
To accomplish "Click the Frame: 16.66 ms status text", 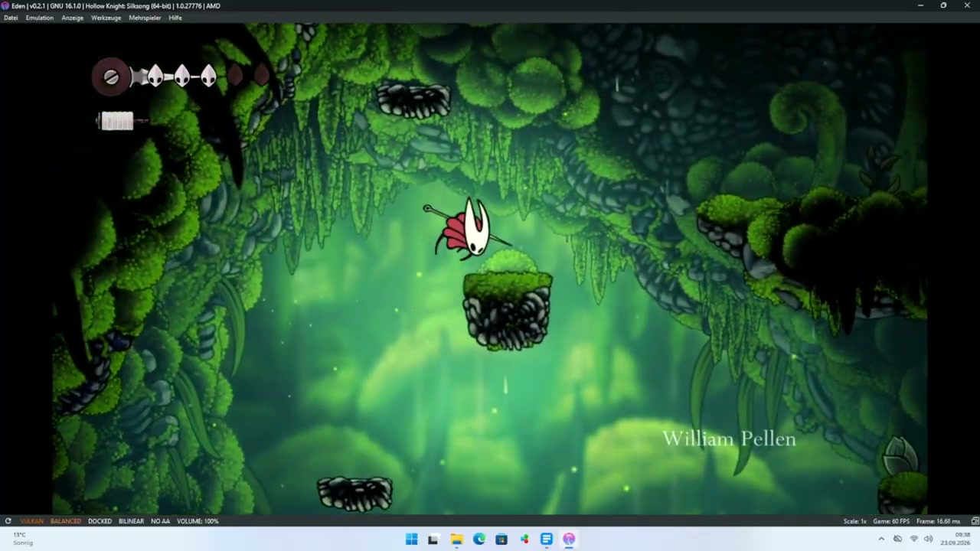I will pyautogui.click(x=938, y=521).
